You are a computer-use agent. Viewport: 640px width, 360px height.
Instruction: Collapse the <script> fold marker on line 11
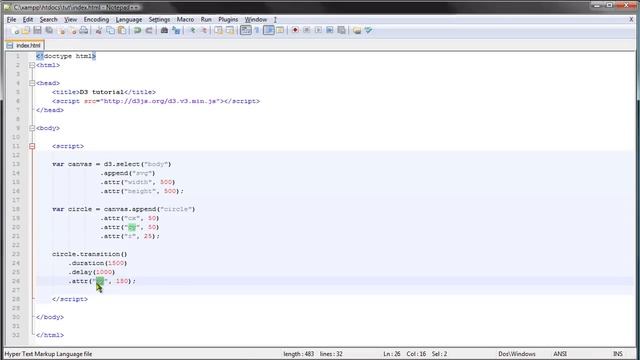(x=32, y=146)
